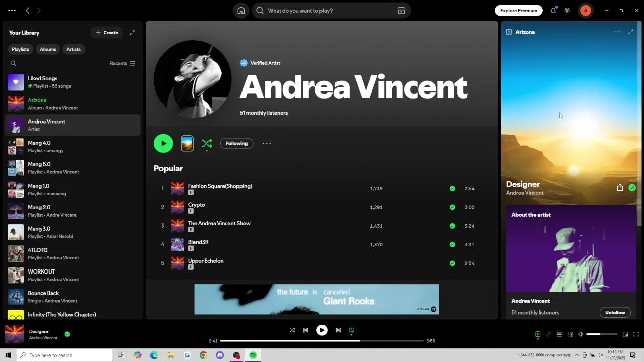
Task: Open Google Chrome from the taskbar
Action: point(203,355)
